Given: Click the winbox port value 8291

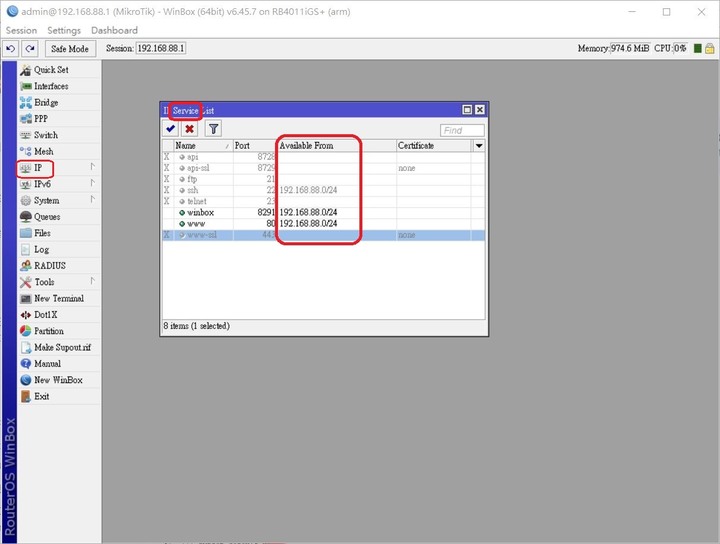Looking at the screenshot, I should click(266, 213).
